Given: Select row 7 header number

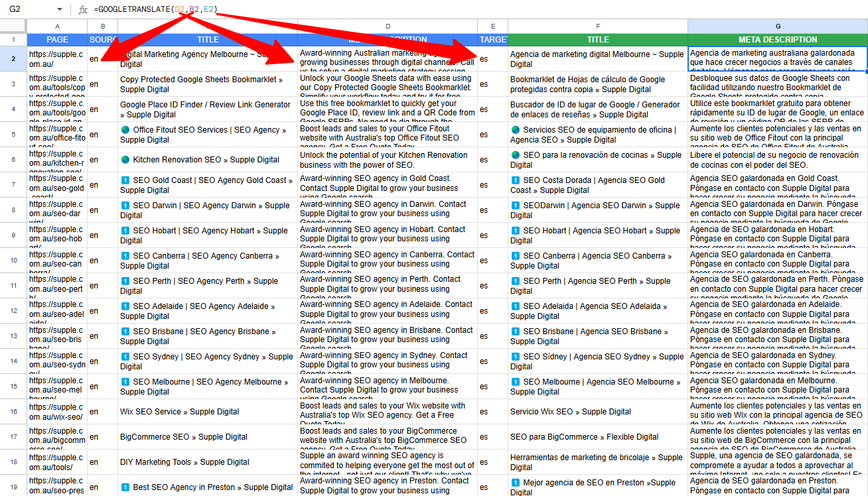Looking at the screenshot, I should tap(13, 185).
